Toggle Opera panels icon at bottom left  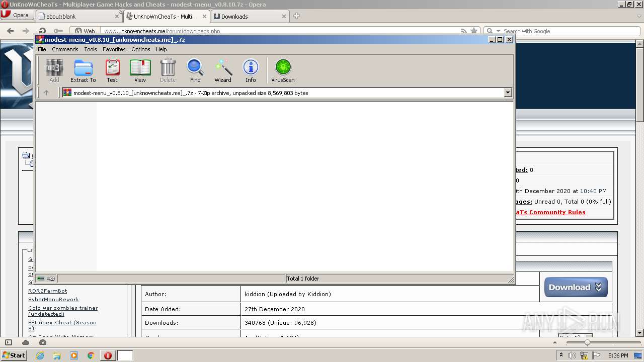(9, 342)
